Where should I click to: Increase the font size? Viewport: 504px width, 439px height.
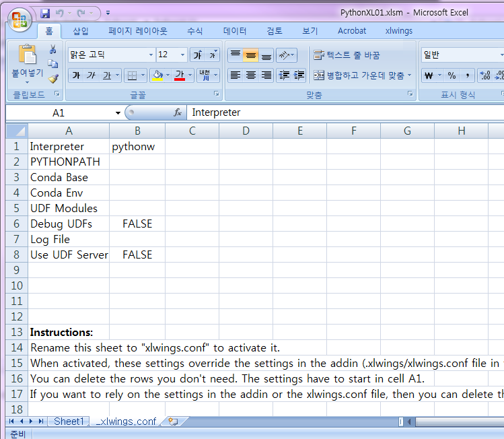point(197,55)
